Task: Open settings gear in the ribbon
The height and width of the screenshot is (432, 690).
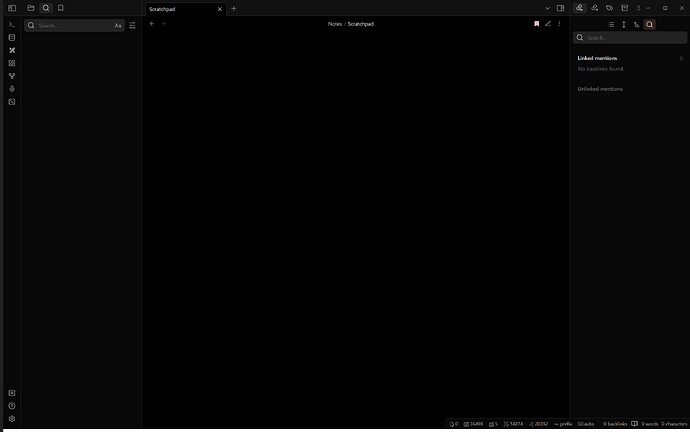Action: 12,419
